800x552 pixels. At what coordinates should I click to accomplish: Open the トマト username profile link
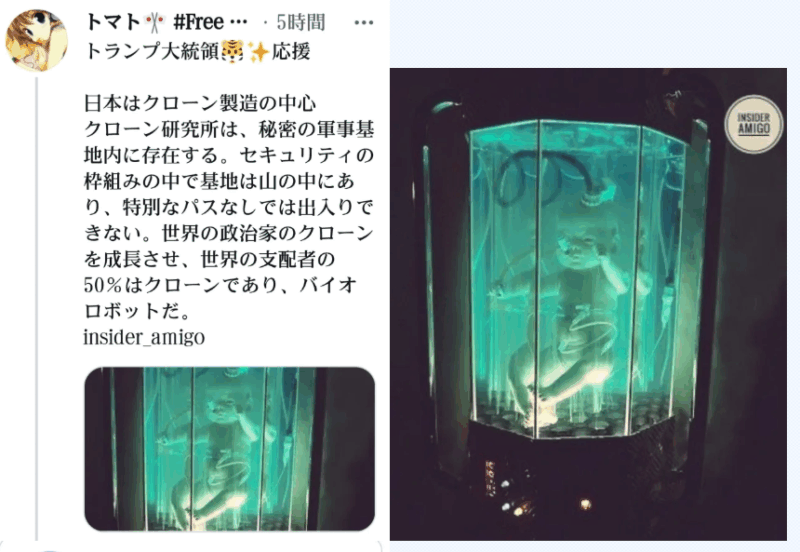tap(112, 22)
